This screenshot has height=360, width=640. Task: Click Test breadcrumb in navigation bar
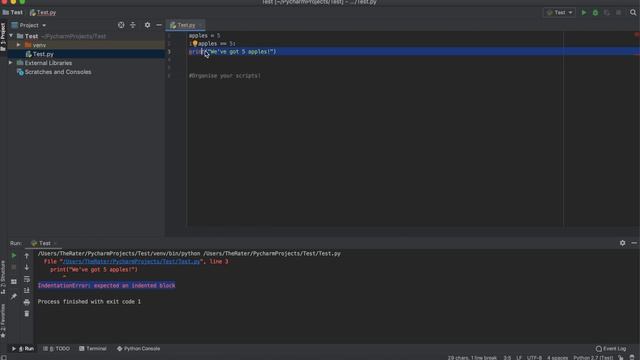(13, 12)
